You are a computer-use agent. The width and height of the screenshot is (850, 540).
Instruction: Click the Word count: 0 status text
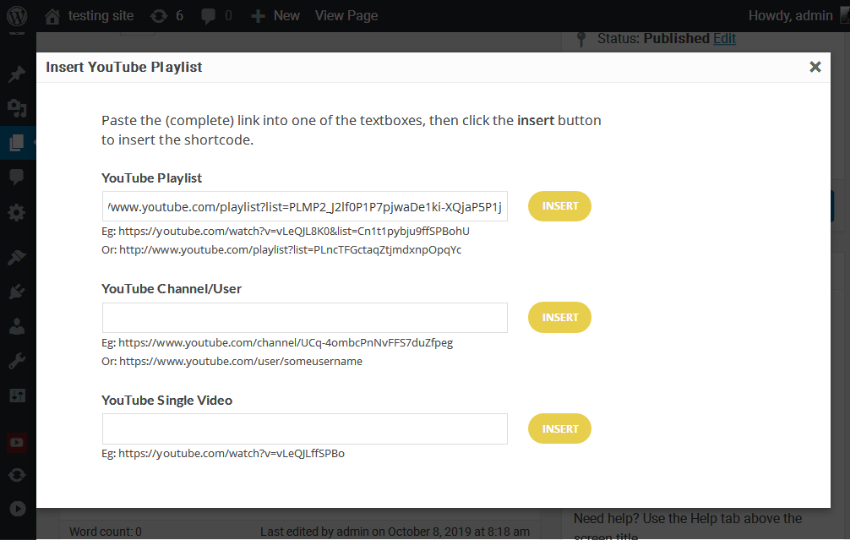click(x=105, y=532)
